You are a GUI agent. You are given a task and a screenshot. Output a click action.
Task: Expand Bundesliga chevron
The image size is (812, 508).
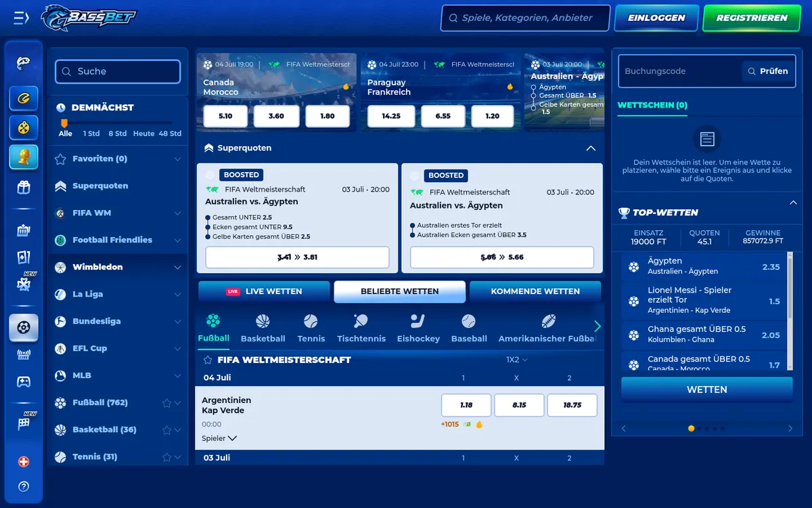pyautogui.click(x=177, y=322)
